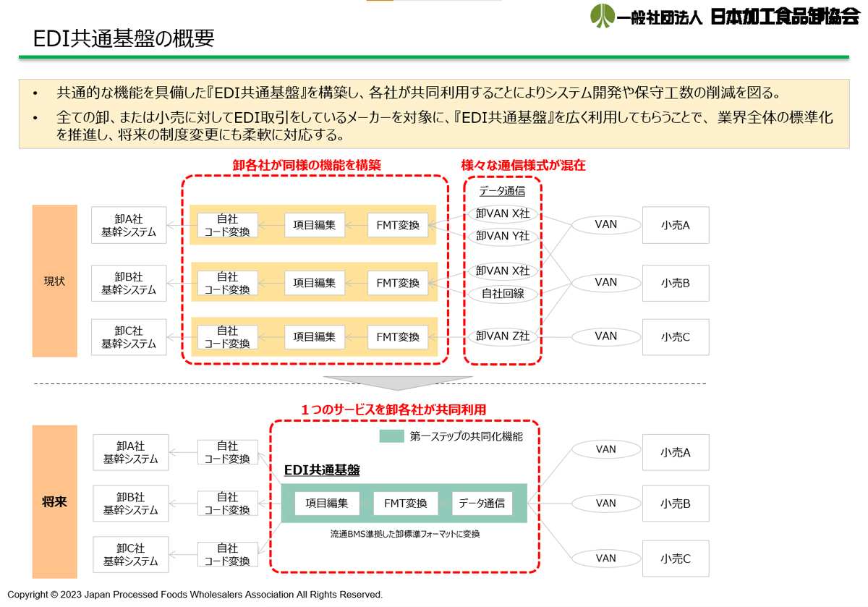The image size is (868, 607).
Task: Click the copyright notice at bottom
Action: [195, 595]
